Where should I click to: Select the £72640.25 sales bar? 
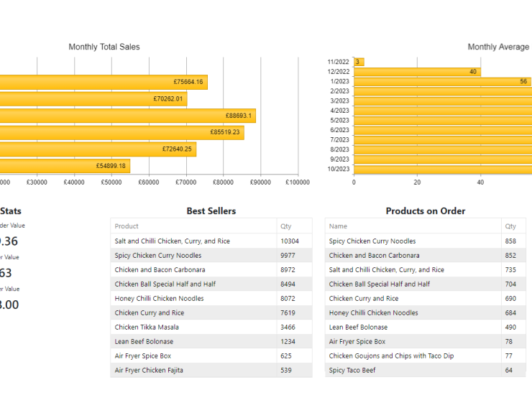point(97,149)
